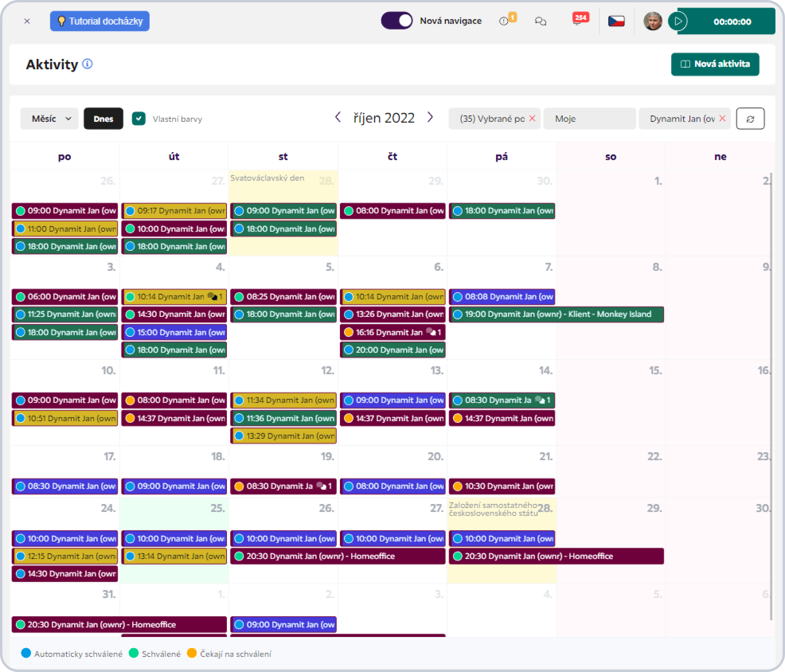Open the 10:14 activity with comment on 4th
Viewport: 785px width, 672px height.
(x=174, y=297)
